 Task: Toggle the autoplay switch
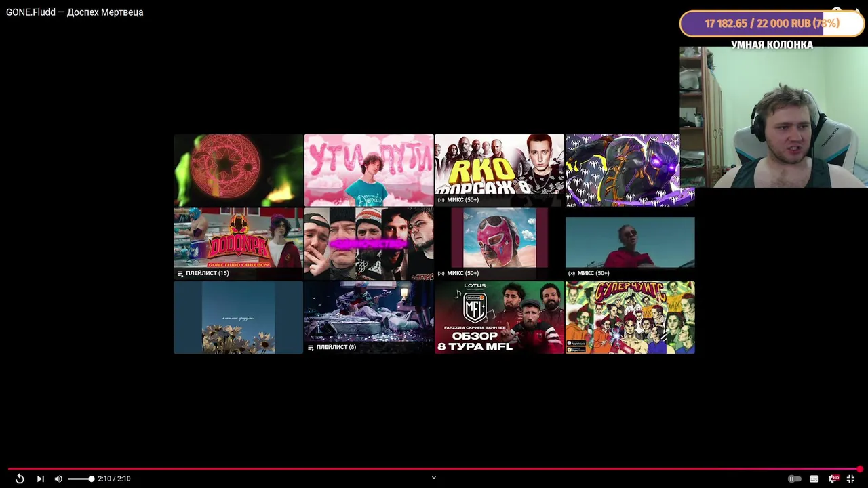794,479
